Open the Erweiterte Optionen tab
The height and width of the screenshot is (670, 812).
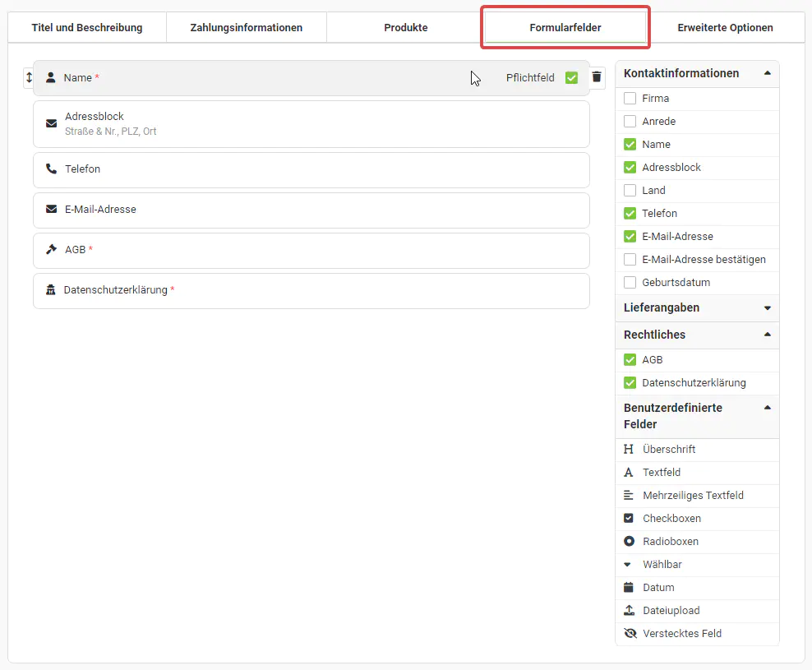point(725,28)
